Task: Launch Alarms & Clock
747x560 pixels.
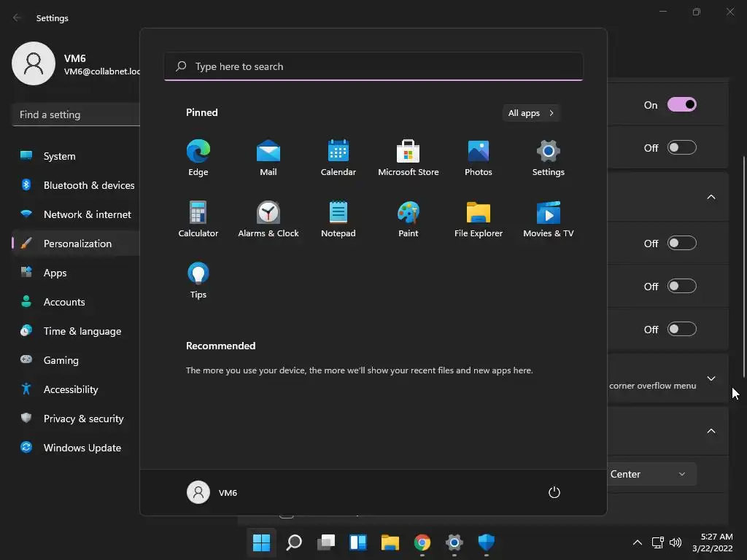Action: (268, 219)
